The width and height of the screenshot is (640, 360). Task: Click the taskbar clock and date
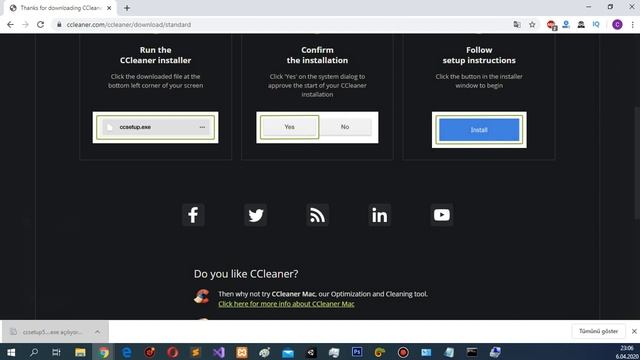point(627,352)
